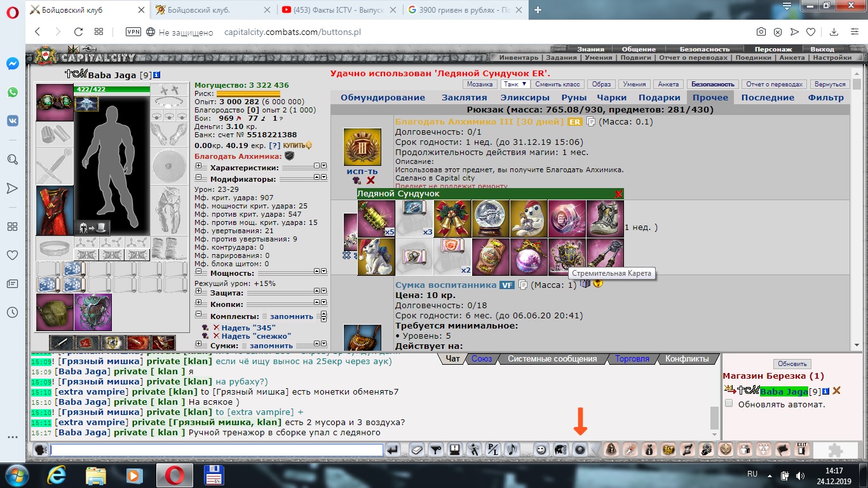Pick the Стремительная Карета carriage item
The image size is (868, 488).
point(567,257)
